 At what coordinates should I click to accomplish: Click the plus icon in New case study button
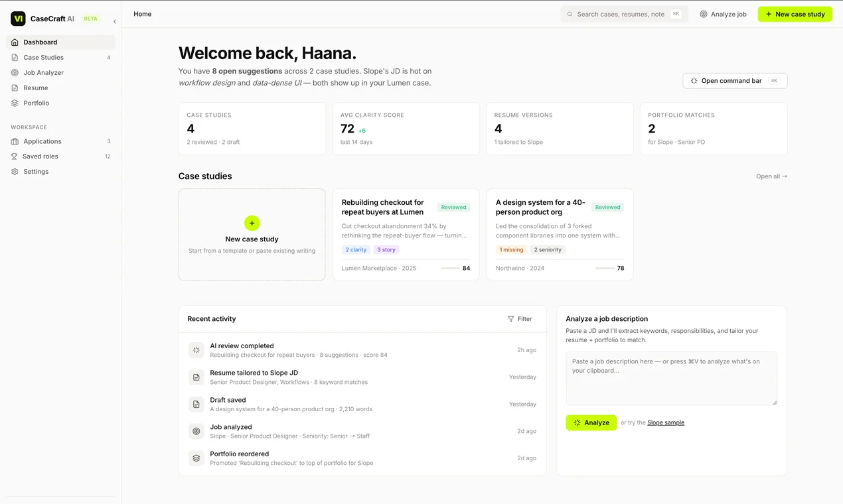[769, 14]
